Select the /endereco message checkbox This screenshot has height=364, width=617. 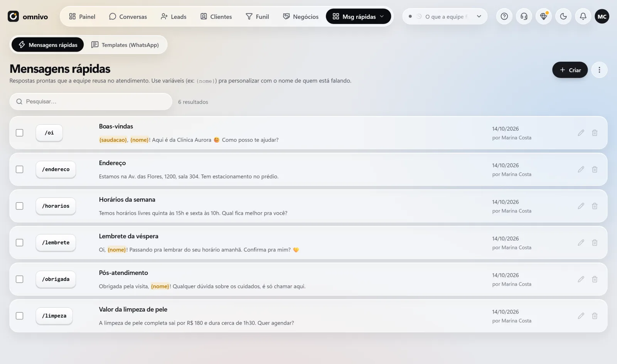20,169
